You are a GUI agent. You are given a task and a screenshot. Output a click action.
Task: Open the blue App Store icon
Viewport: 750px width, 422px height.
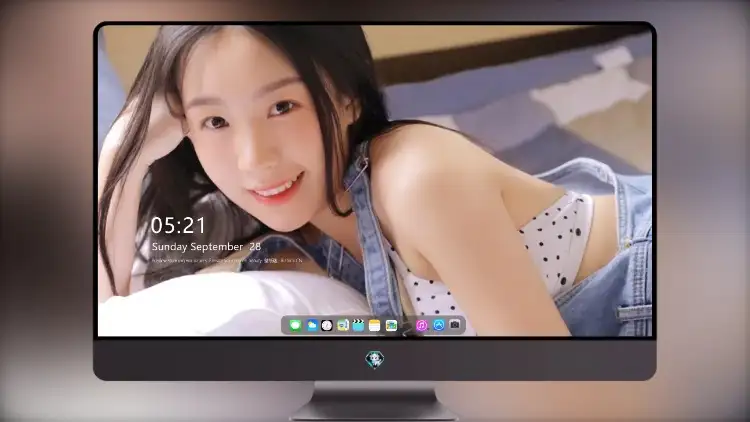(439, 325)
